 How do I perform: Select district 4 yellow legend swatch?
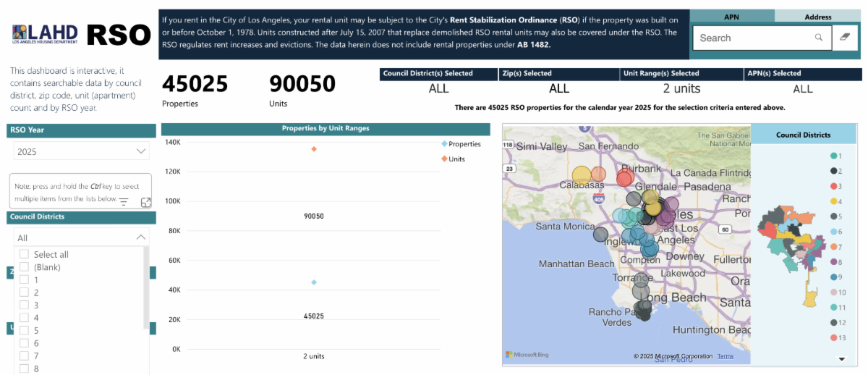coord(833,201)
